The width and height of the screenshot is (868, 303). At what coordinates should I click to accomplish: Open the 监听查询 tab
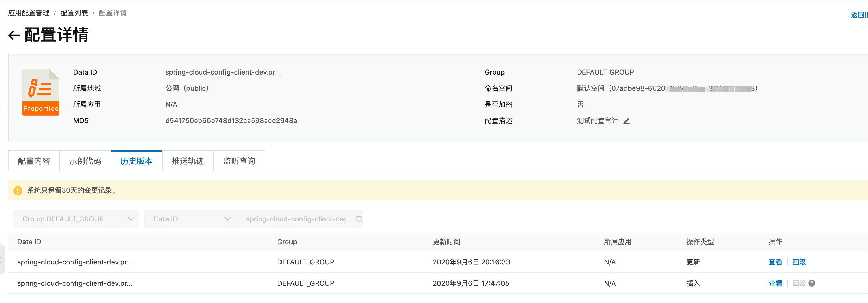tap(239, 161)
